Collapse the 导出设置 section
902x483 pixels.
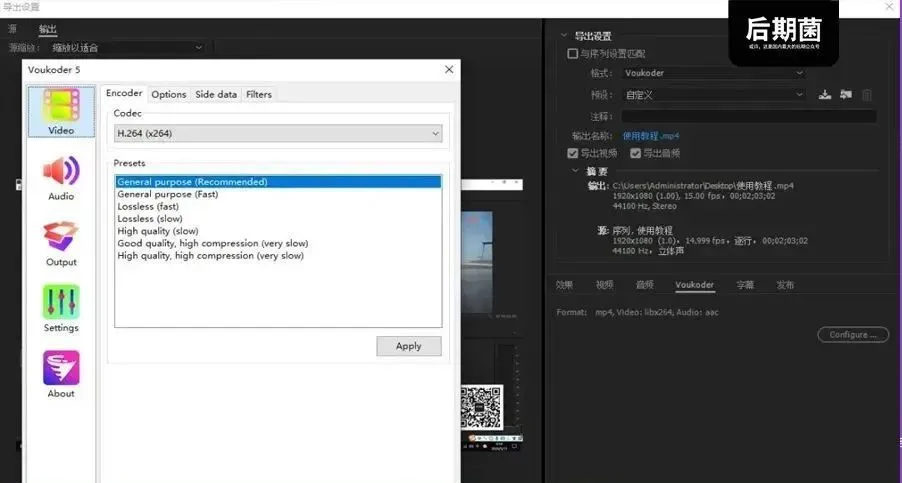564,36
